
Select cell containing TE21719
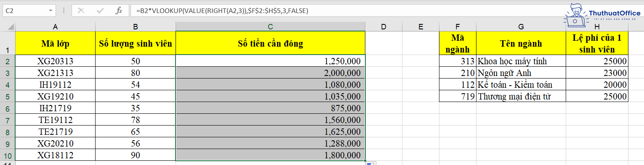[55, 131]
